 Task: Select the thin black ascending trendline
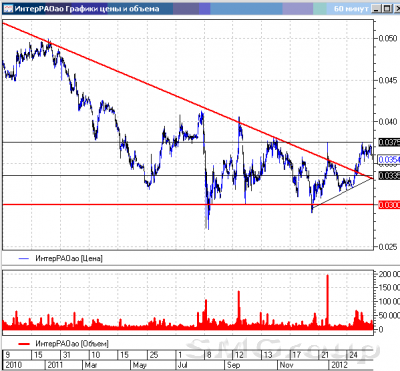343,193
